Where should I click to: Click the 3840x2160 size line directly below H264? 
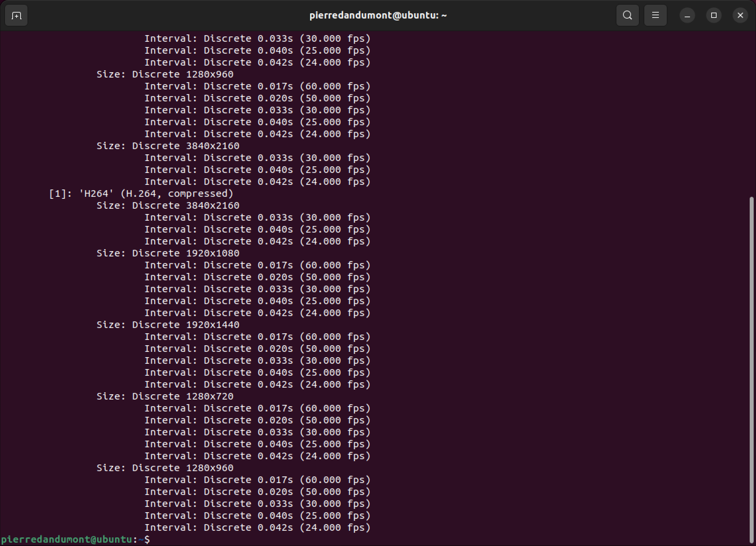click(168, 205)
